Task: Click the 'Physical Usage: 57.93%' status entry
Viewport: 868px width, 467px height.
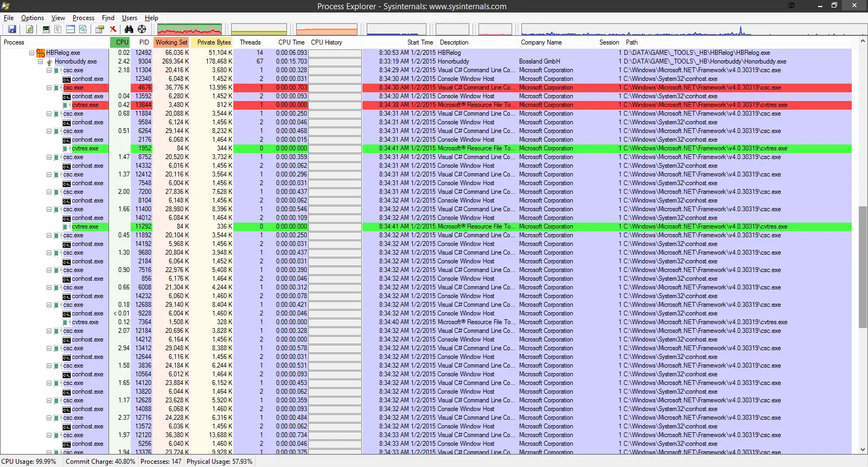Action: click(220, 462)
